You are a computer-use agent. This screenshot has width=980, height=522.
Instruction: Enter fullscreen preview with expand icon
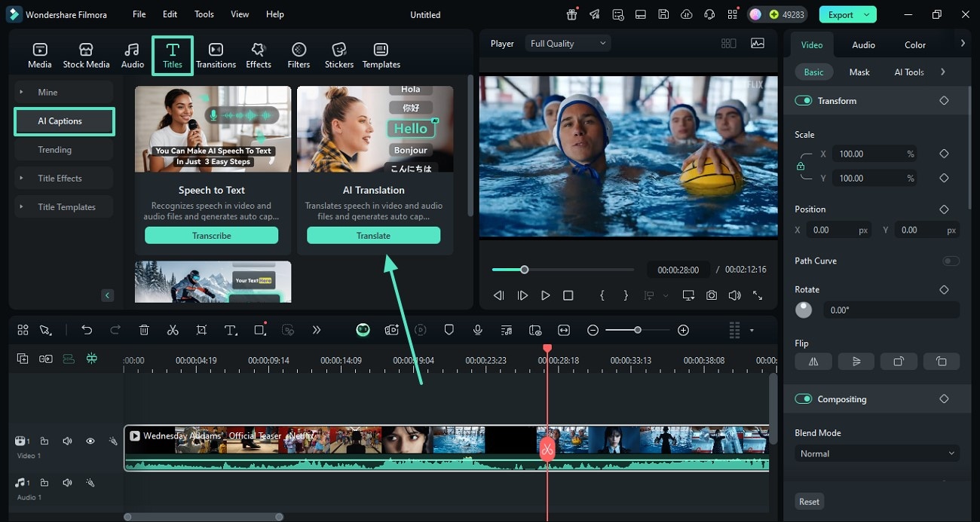(758, 296)
